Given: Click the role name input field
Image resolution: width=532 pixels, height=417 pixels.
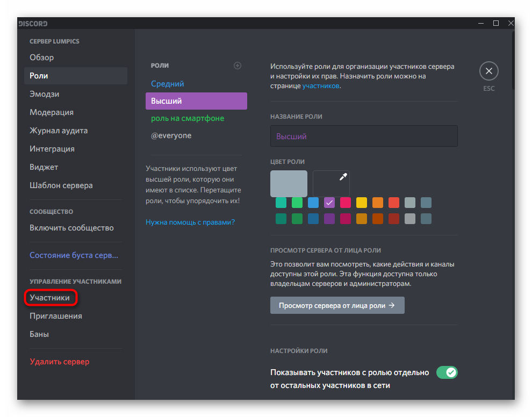Looking at the screenshot, I should click(x=364, y=136).
